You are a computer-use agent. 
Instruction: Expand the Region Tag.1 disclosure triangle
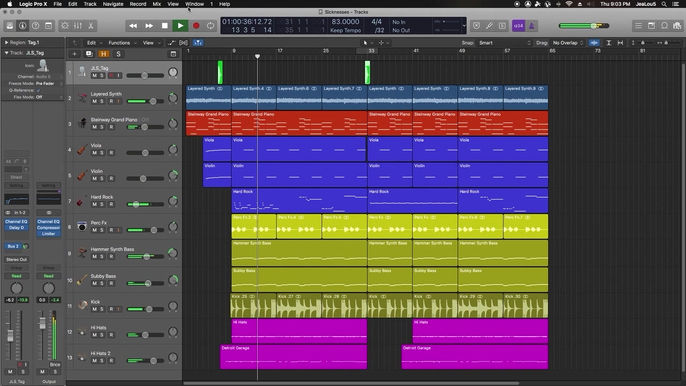(6, 42)
